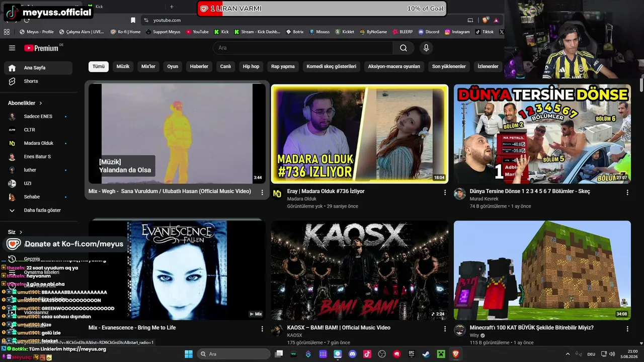The height and width of the screenshot is (362, 644).
Task: Open OBS Studio from the taskbar
Action: [382, 354]
